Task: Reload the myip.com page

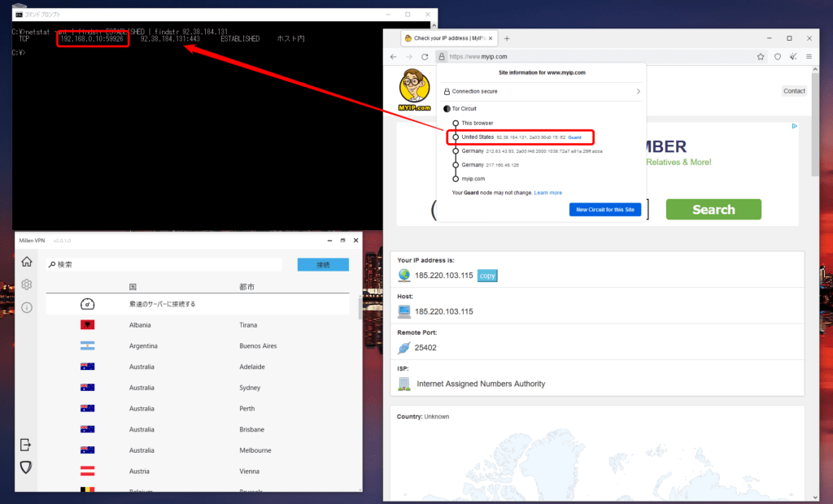Action: (x=425, y=57)
